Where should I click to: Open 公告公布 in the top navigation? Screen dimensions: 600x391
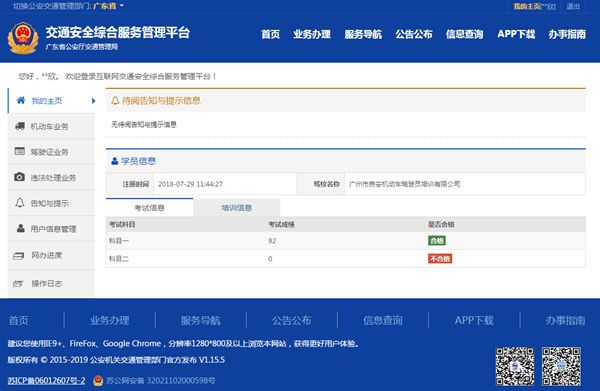(414, 34)
